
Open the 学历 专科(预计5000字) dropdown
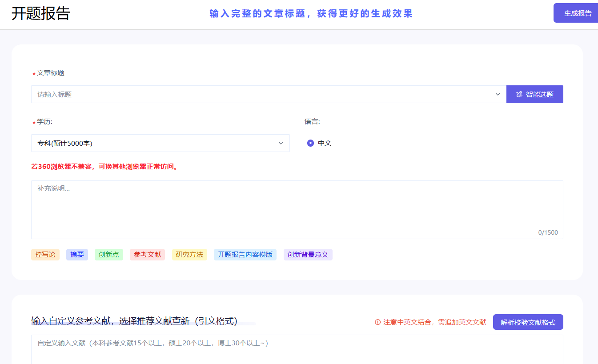(161, 143)
